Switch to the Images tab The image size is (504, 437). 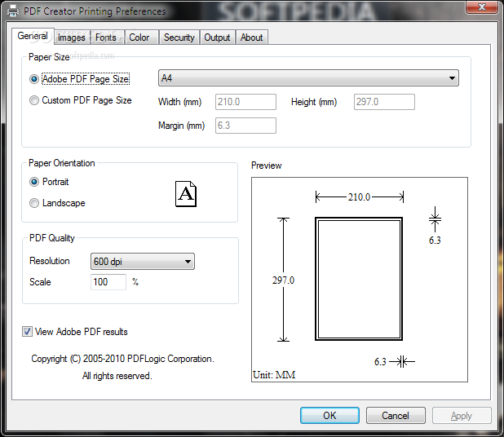[x=72, y=38]
